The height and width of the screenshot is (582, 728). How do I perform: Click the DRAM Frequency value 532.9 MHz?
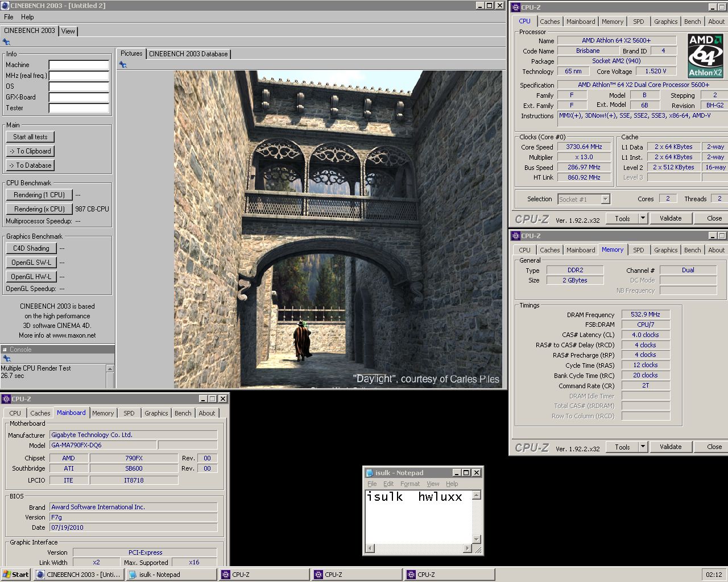coord(645,314)
